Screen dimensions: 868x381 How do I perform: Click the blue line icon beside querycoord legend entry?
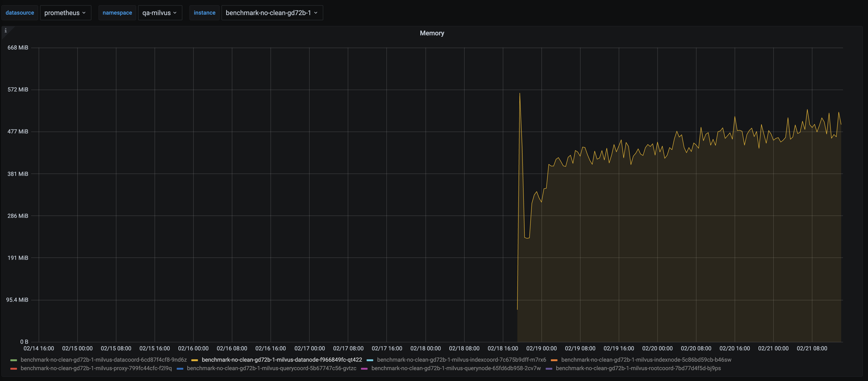pyautogui.click(x=180, y=369)
